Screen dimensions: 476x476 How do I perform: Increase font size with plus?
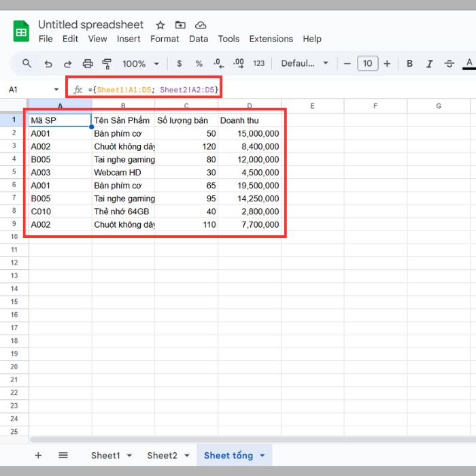click(387, 64)
